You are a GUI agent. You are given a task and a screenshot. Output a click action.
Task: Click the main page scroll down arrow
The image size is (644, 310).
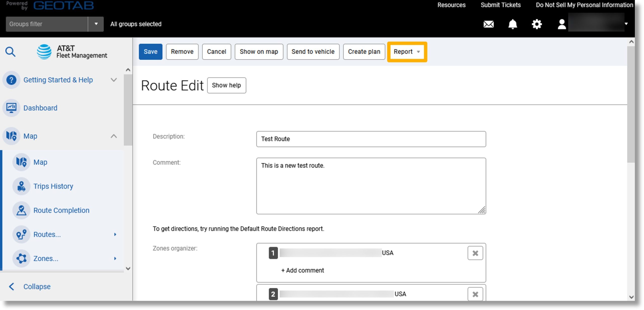(631, 297)
